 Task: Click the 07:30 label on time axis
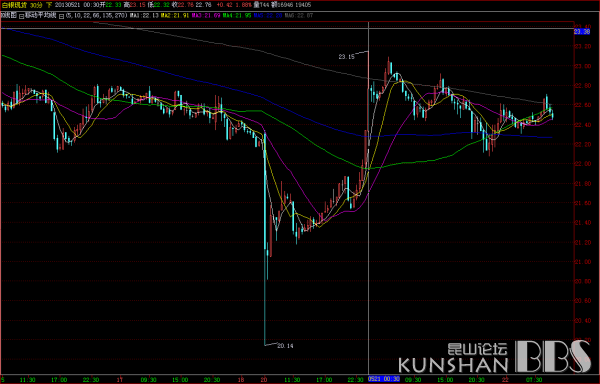pyautogui.click(x=534, y=379)
